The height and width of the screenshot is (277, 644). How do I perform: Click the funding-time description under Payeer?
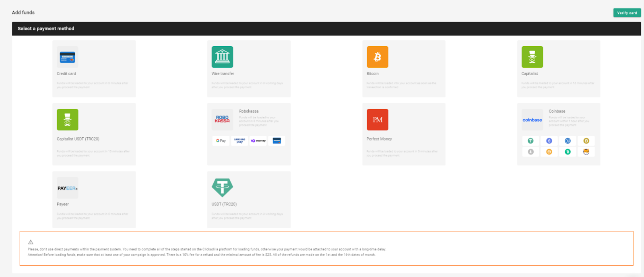(93, 216)
